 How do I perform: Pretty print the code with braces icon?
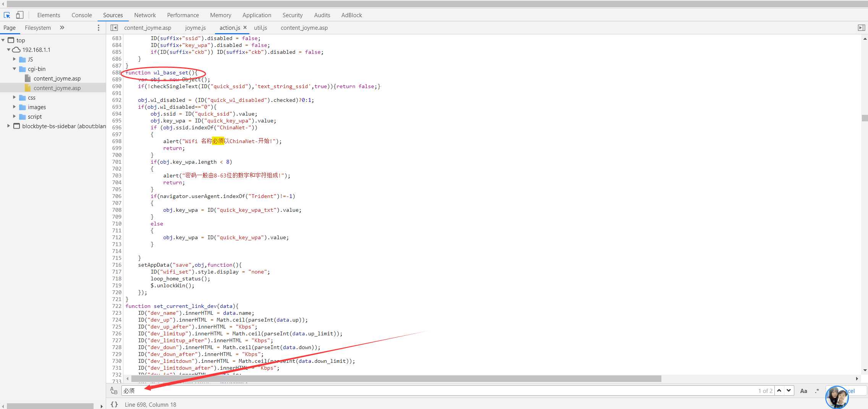(114, 404)
